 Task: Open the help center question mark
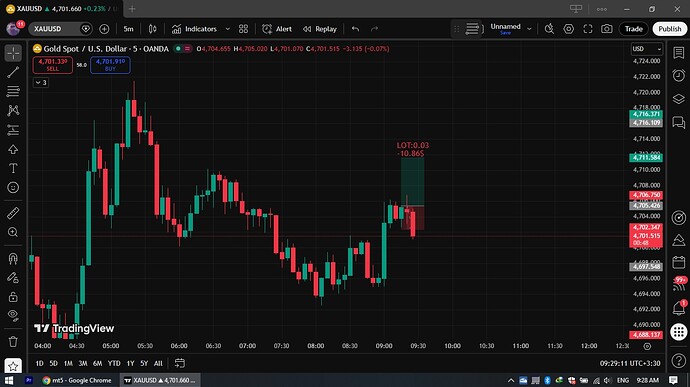679,361
